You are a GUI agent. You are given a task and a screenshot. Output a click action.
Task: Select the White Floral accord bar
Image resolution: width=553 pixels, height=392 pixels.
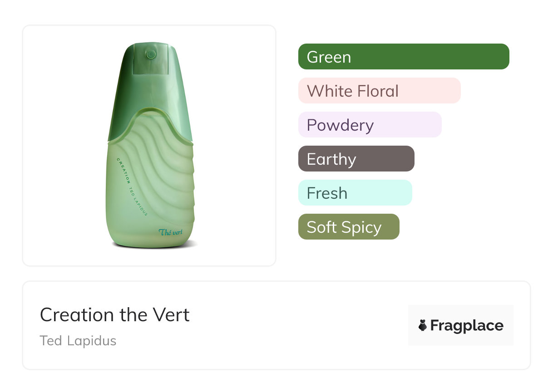(379, 91)
